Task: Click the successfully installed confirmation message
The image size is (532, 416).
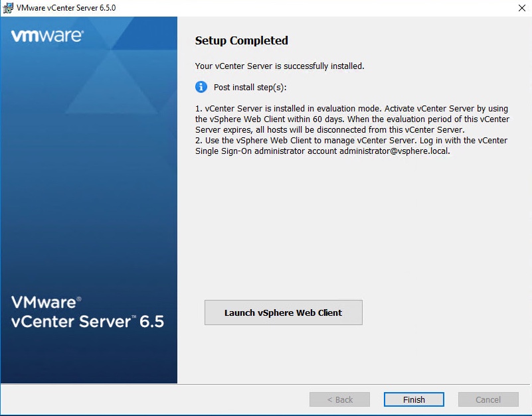Action: click(279, 66)
